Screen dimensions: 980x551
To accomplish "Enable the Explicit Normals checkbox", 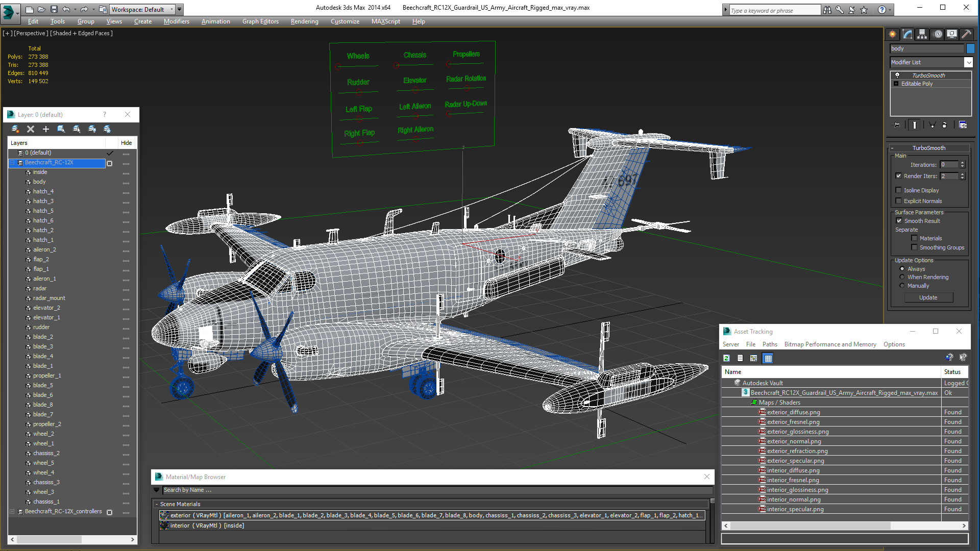I will pyautogui.click(x=898, y=201).
